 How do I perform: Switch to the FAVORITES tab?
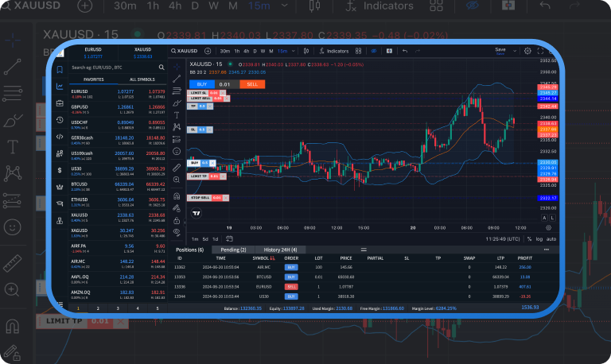[94, 79]
